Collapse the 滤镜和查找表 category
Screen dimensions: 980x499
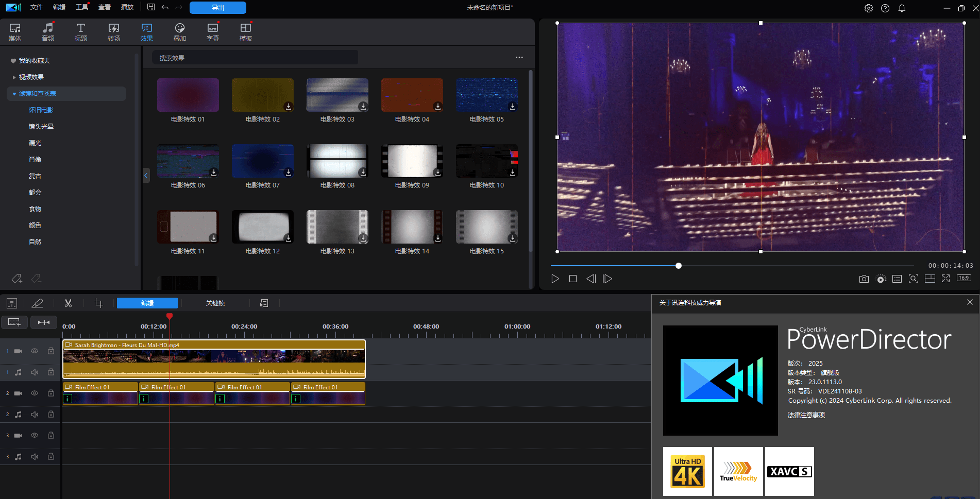[14, 94]
